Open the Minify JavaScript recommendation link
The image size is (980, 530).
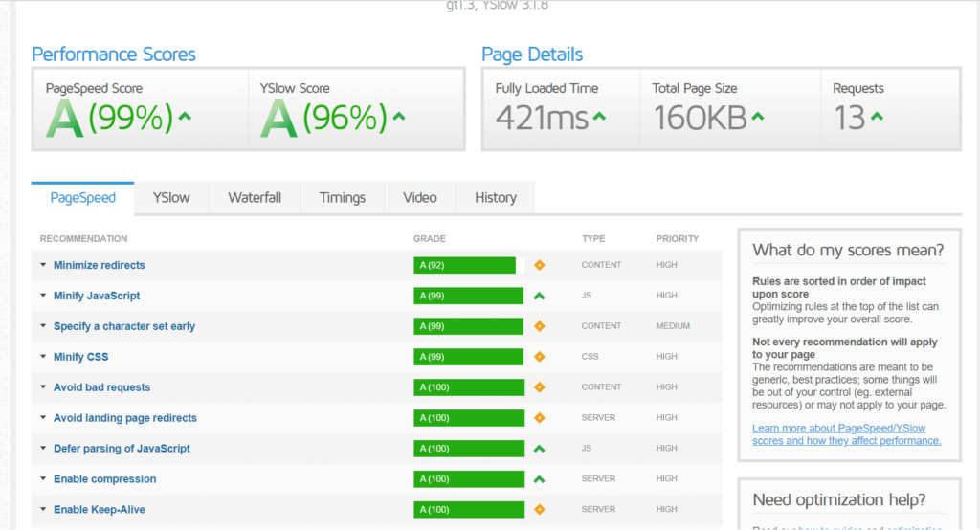coord(97,296)
